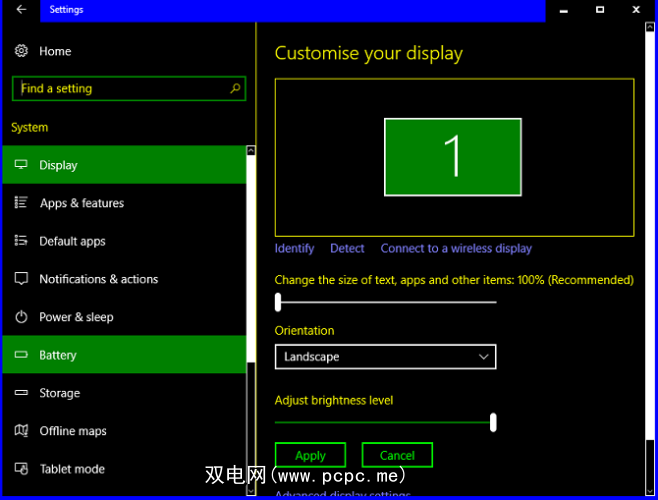Click the Notifications & actions icon
Viewport: 658px width, 500px height.
pos(21,279)
